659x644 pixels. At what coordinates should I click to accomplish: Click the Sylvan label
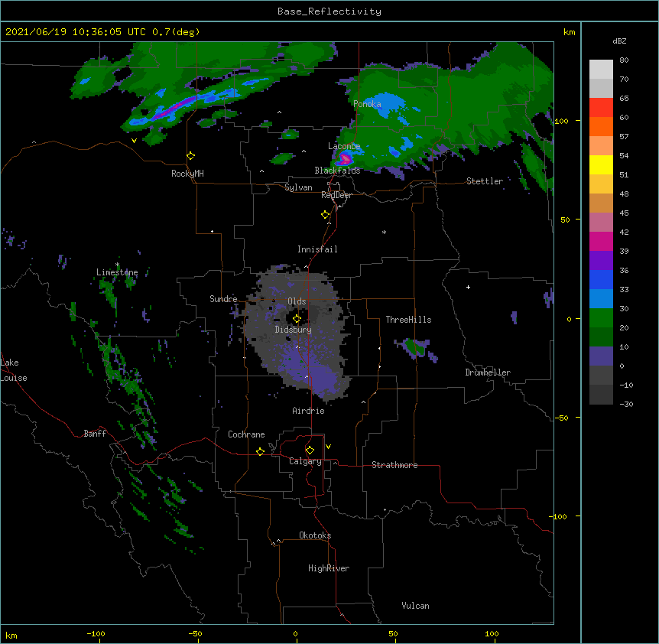[298, 187]
